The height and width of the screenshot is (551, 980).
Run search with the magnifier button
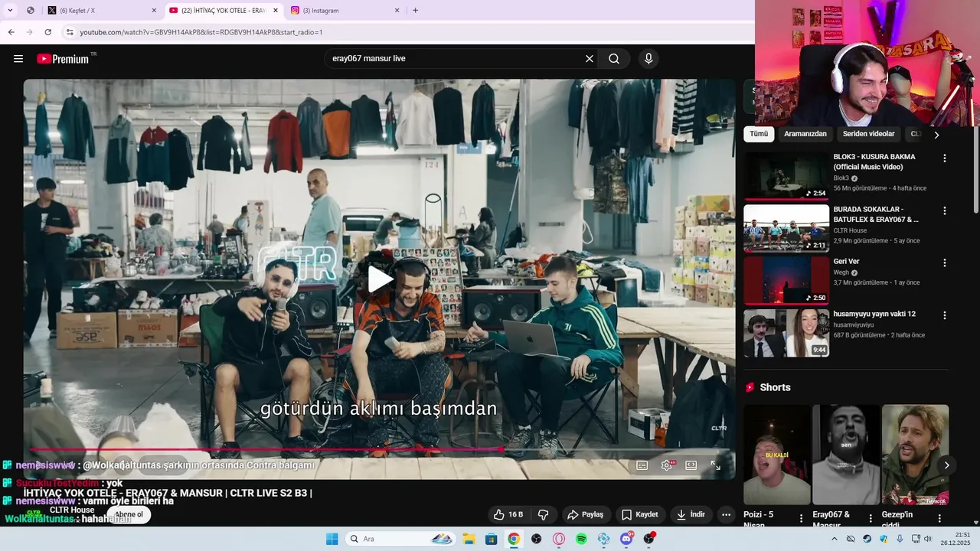(x=614, y=59)
